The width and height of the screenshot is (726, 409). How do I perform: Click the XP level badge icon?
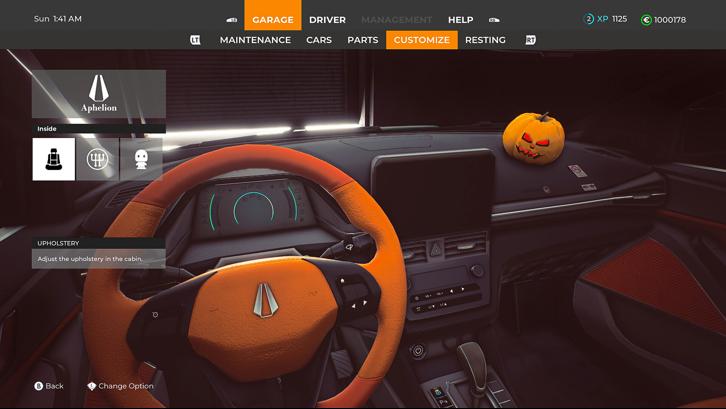(588, 19)
